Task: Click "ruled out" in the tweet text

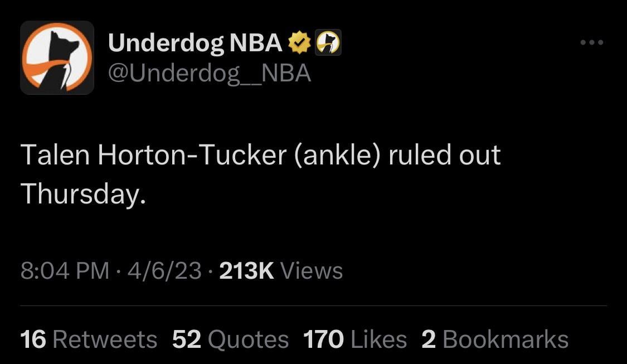Action: click(x=444, y=156)
